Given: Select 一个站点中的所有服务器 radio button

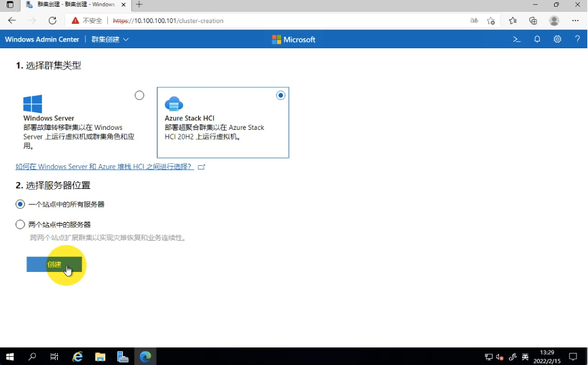Looking at the screenshot, I should [x=20, y=205].
